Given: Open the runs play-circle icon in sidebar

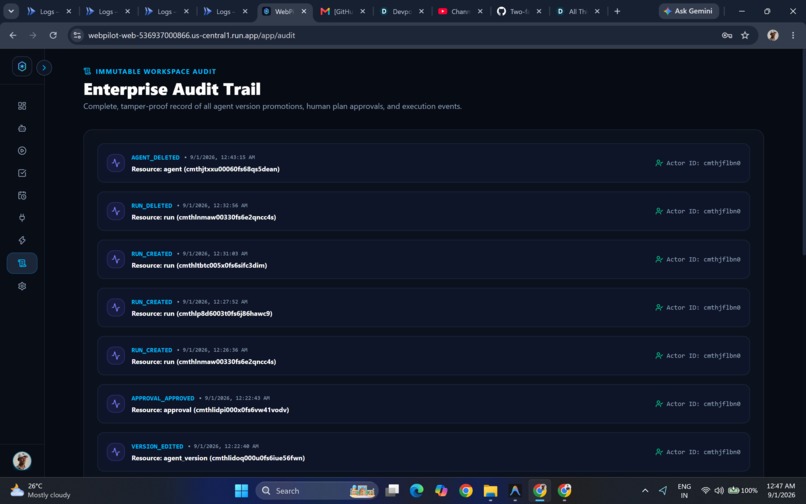Looking at the screenshot, I should click(22, 151).
